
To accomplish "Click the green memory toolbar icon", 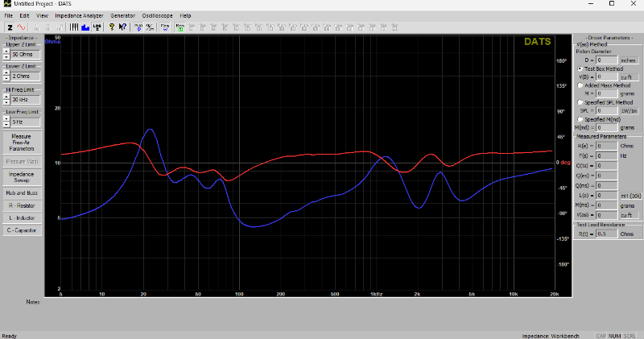I will [180, 27].
